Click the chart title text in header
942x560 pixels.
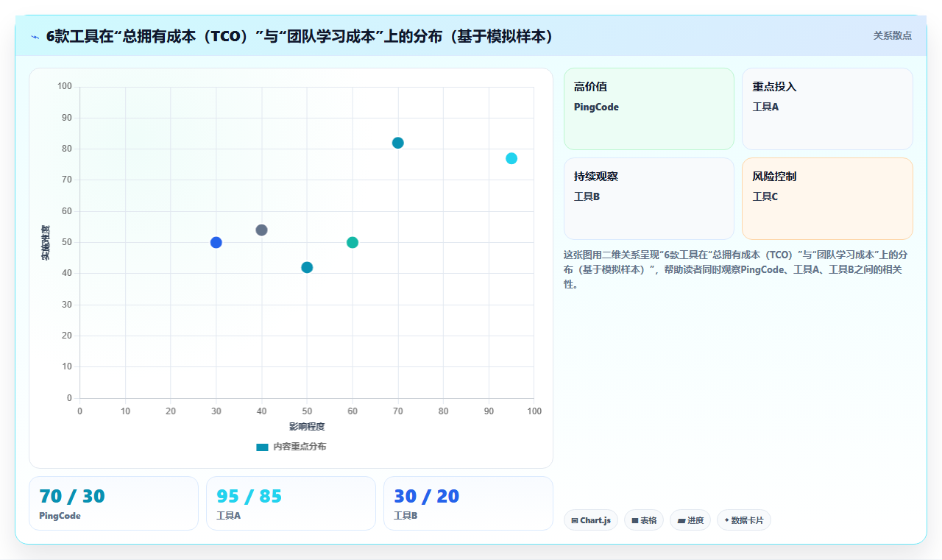point(300,36)
